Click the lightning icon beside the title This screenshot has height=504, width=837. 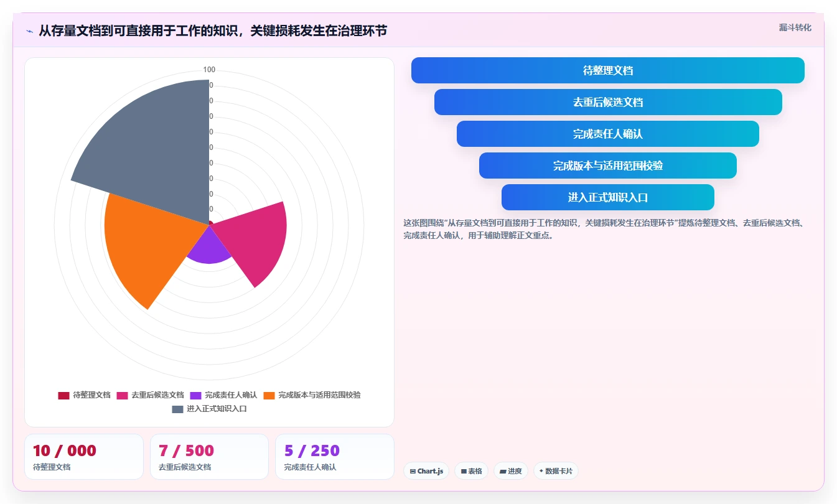[29, 31]
